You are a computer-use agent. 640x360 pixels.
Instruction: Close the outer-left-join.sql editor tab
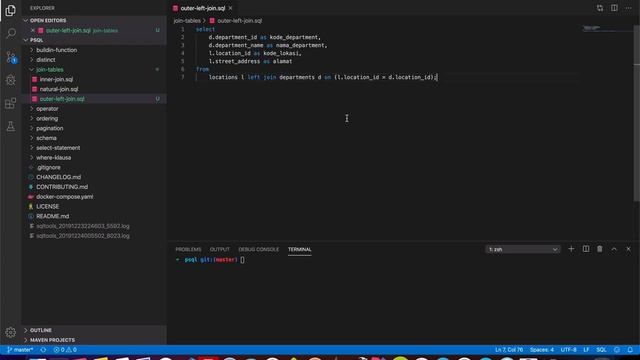pyautogui.click(x=231, y=8)
